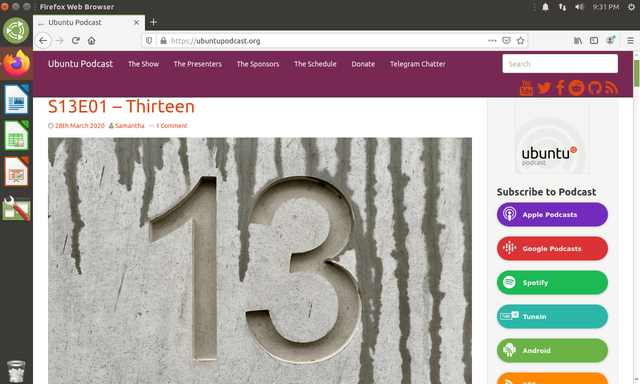
Task: Subscribe via Google Podcasts button
Action: pos(552,249)
